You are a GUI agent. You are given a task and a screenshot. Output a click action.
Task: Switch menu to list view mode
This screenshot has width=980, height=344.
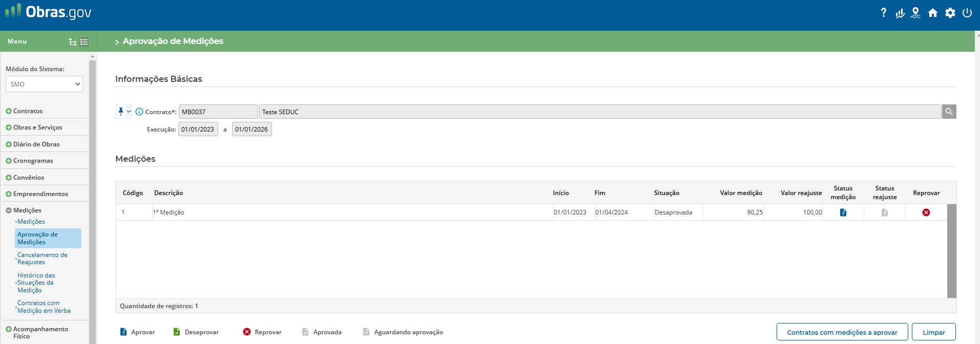coord(84,42)
